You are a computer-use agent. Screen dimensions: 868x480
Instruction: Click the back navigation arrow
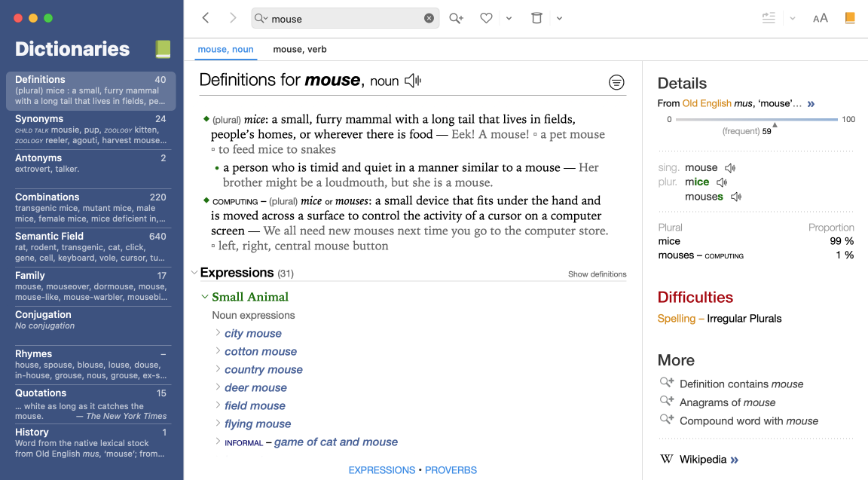pos(206,18)
